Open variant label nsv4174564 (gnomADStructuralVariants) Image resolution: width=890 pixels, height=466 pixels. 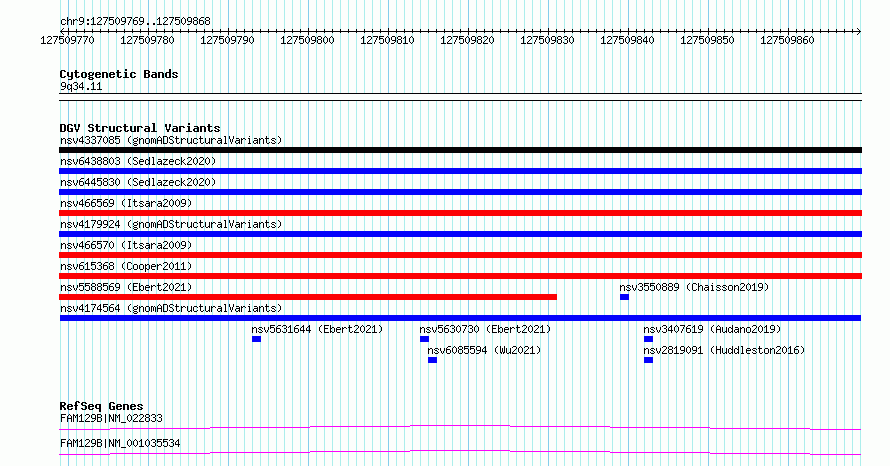click(171, 308)
